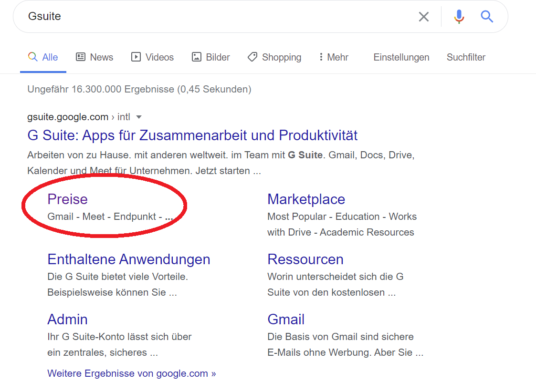Open the Ressourcen sitelink

click(x=305, y=259)
